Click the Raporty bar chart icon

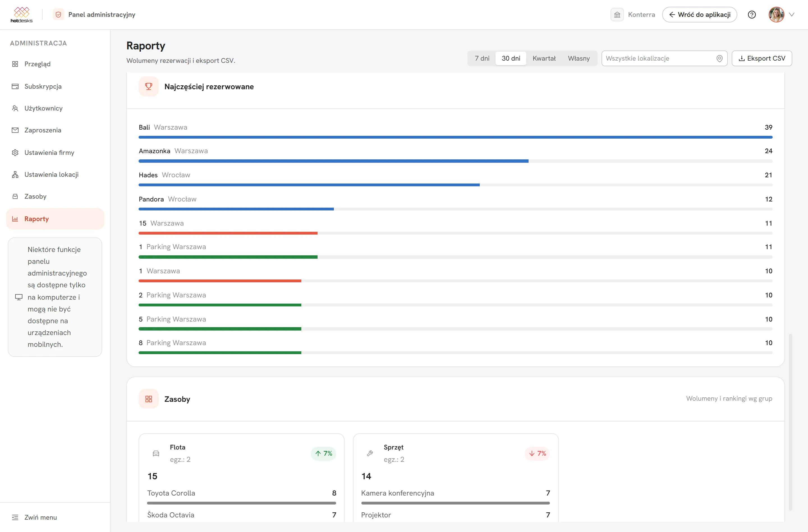[15, 219]
